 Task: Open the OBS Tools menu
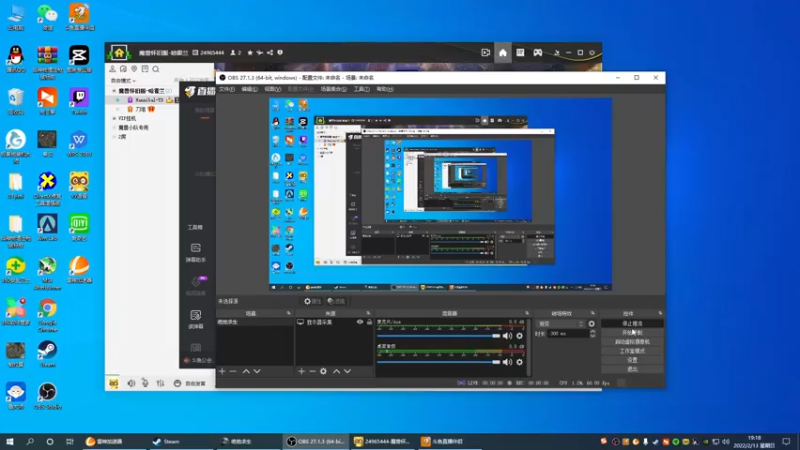tap(361, 89)
